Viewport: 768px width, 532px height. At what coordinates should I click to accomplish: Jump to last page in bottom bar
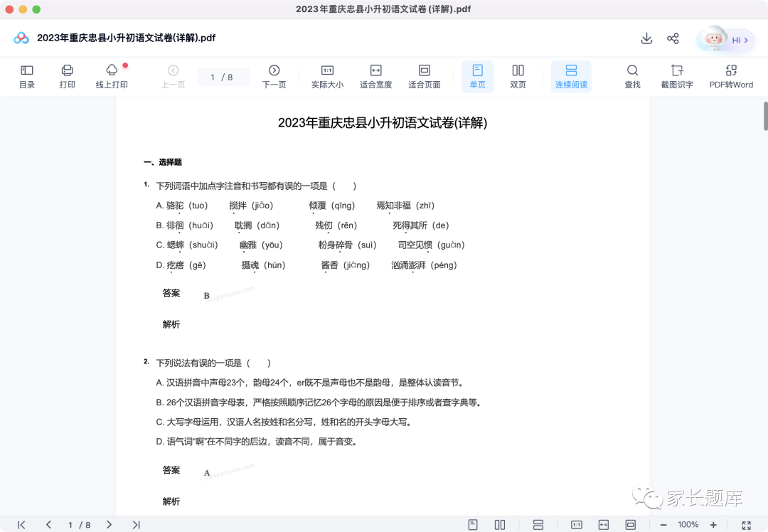[136, 525]
